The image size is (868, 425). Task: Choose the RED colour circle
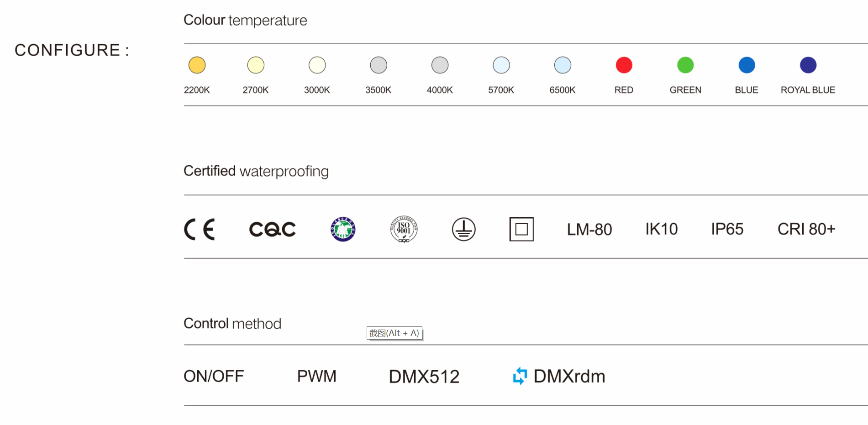[624, 65]
